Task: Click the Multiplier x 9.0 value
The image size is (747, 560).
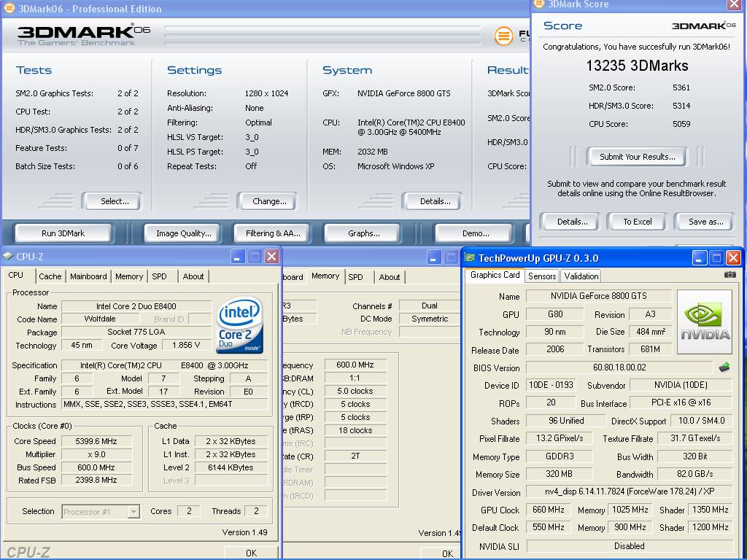Action: [x=96, y=454]
